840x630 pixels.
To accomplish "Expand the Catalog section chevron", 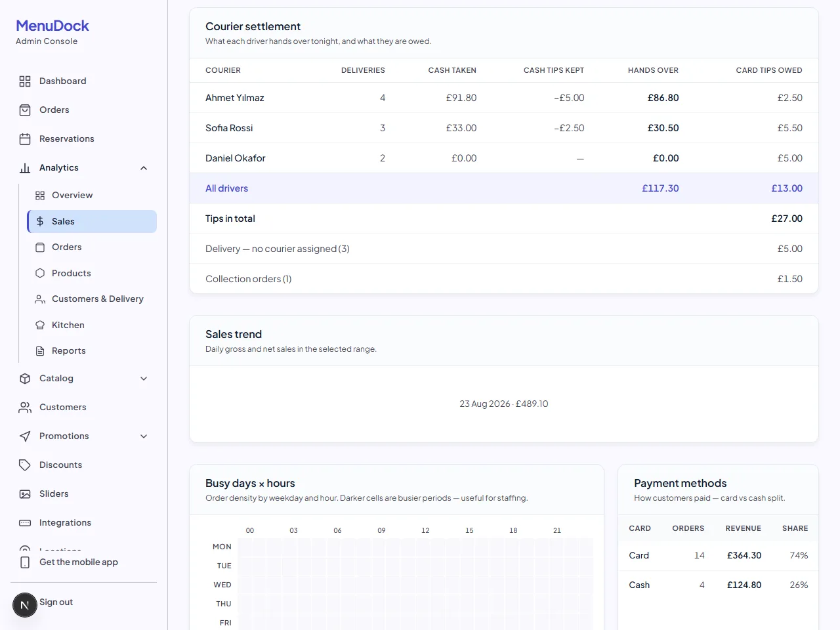I will coord(144,379).
